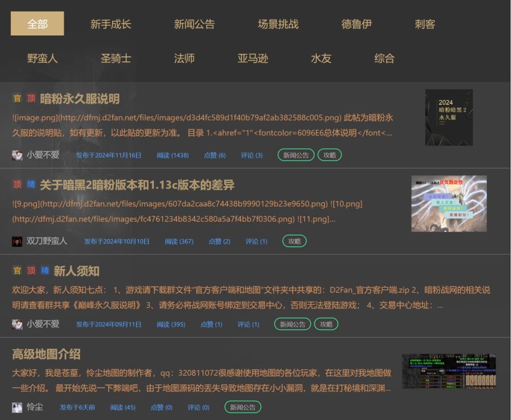Open the 场景挑战 category tab
This screenshot has width=511, height=420.
pos(278,24)
